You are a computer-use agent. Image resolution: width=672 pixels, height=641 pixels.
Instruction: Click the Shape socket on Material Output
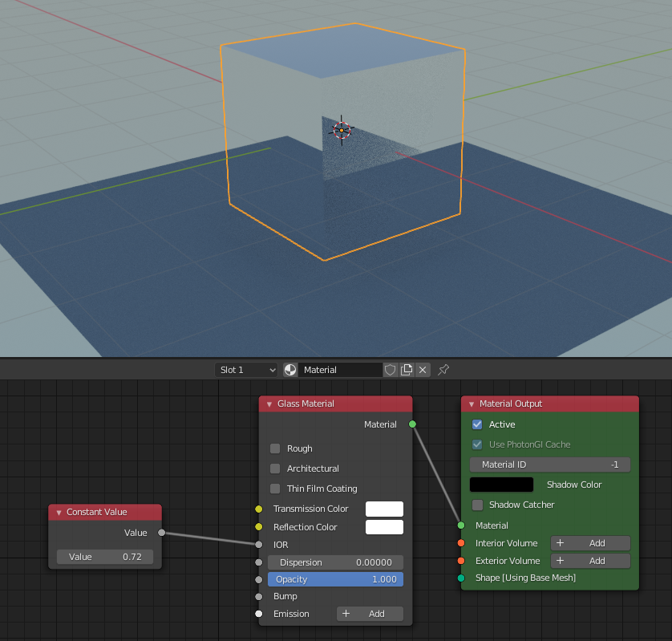[x=461, y=578]
